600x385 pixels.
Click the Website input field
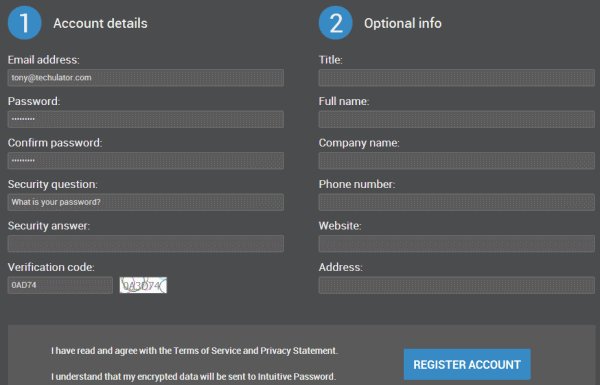tap(457, 244)
